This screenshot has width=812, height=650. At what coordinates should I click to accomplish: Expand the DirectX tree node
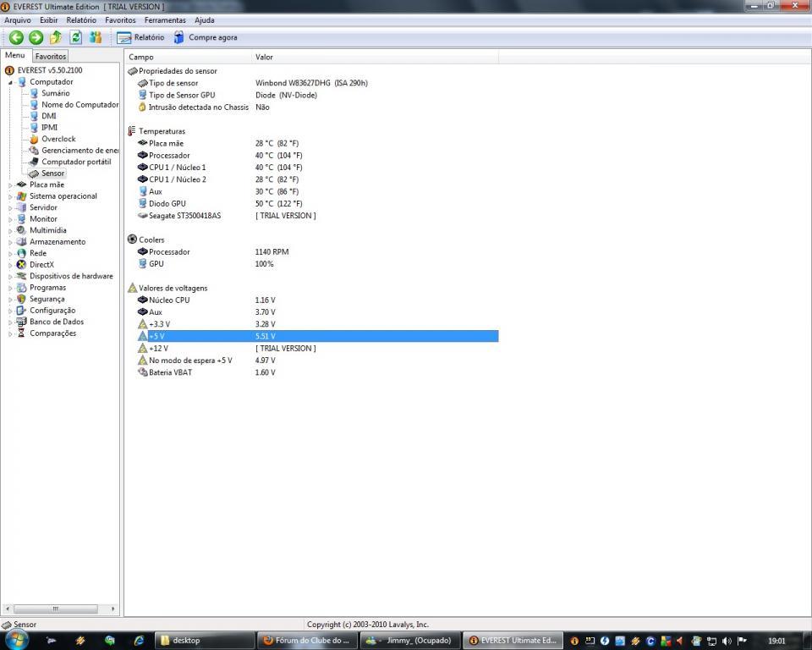click(x=10, y=265)
